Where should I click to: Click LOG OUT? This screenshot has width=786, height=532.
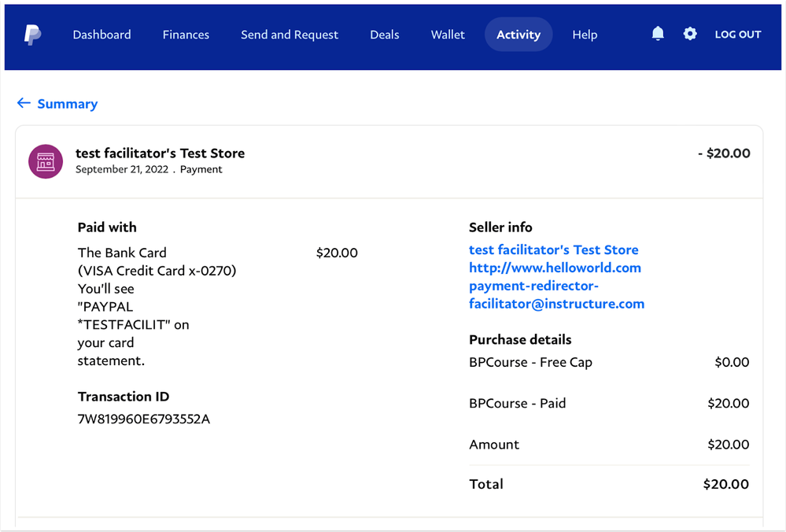coord(738,34)
